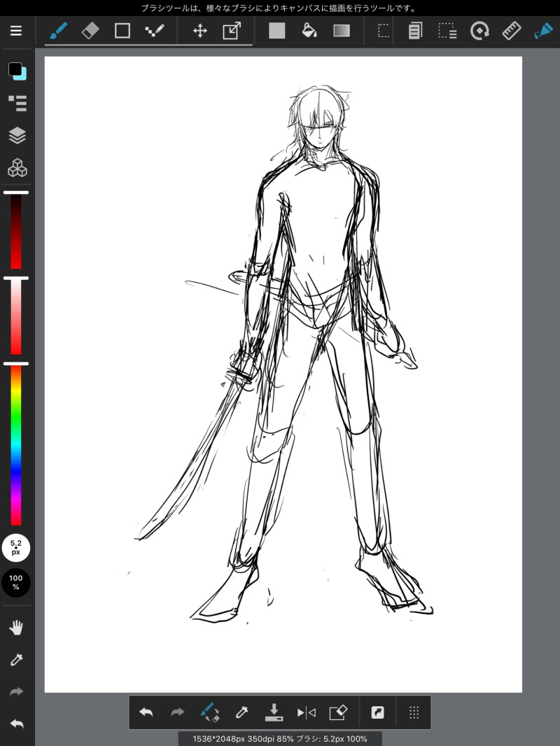Click the undo arrow in left sidebar
560x746 pixels.
[16, 724]
